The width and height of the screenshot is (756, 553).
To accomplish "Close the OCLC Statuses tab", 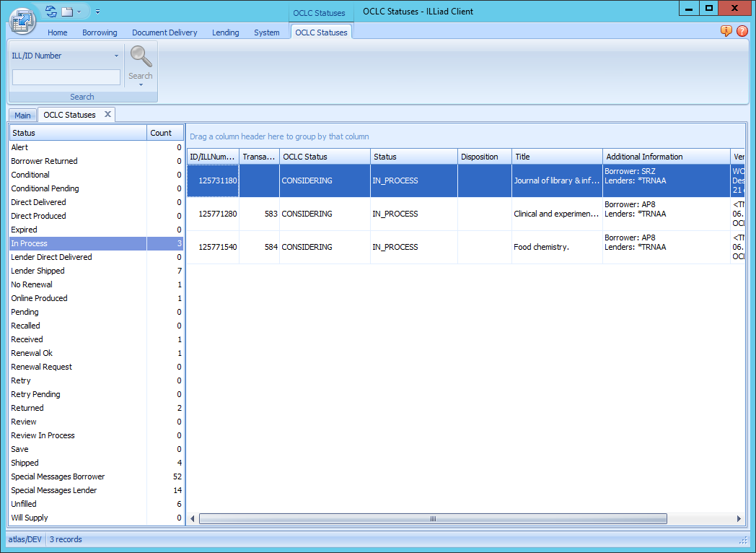I will coord(107,114).
